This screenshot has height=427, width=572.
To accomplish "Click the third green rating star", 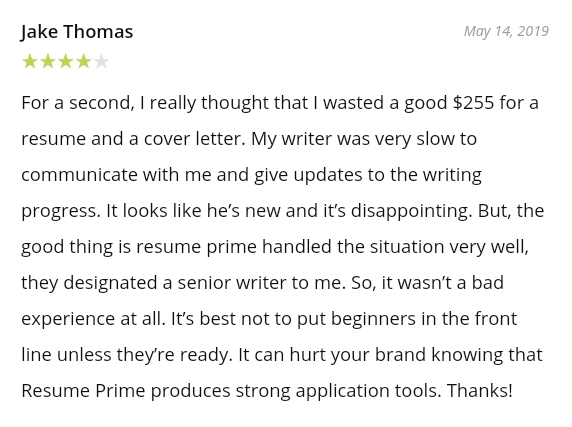I will tap(66, 61).
